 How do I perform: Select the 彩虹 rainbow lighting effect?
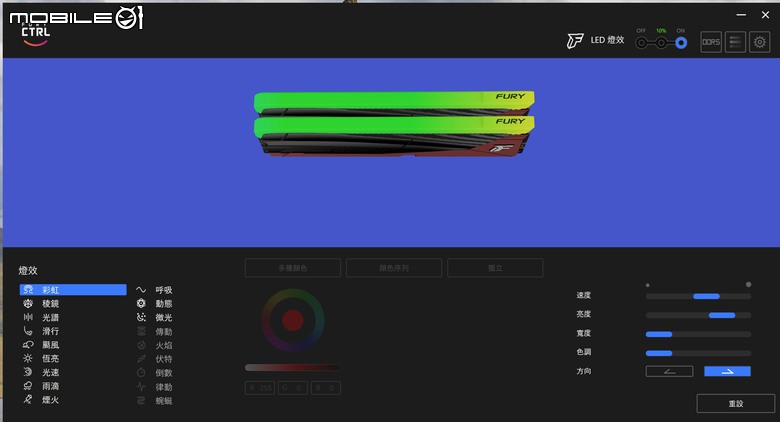pos(73,290)
